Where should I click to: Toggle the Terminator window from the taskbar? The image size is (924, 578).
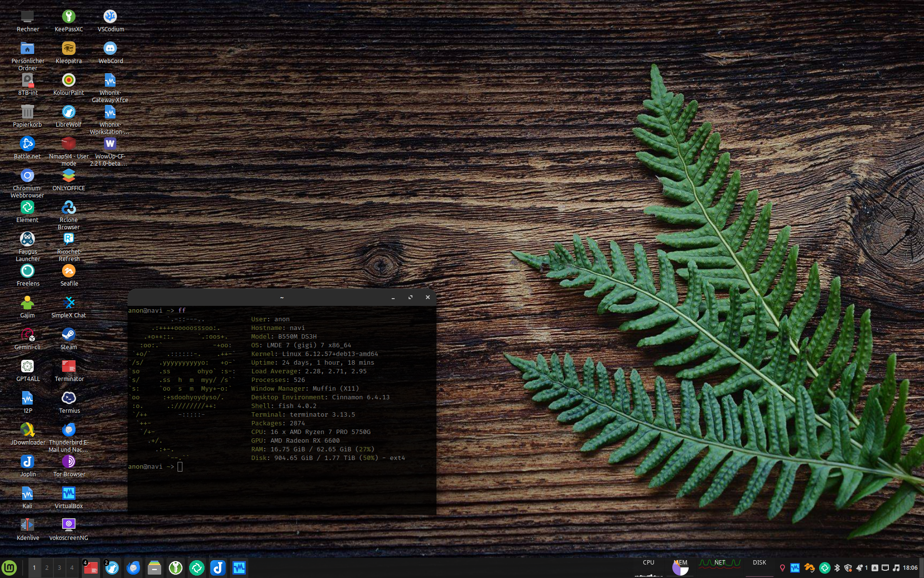click(91, 568)
